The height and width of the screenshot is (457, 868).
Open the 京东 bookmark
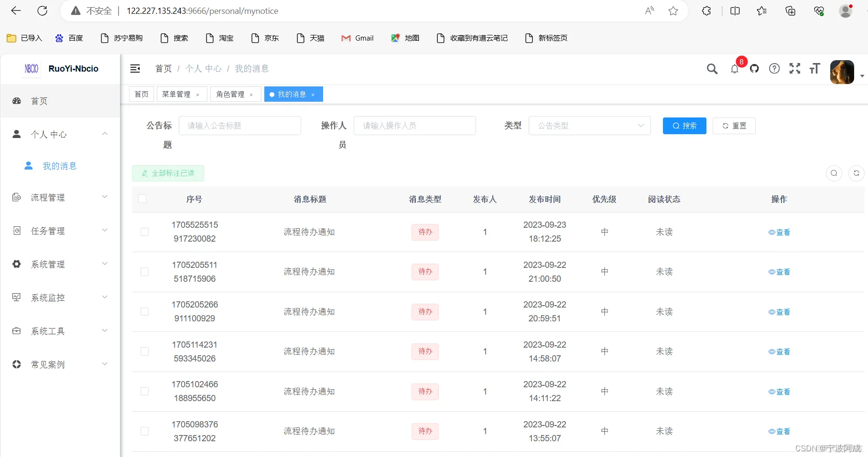pos(265,38)
